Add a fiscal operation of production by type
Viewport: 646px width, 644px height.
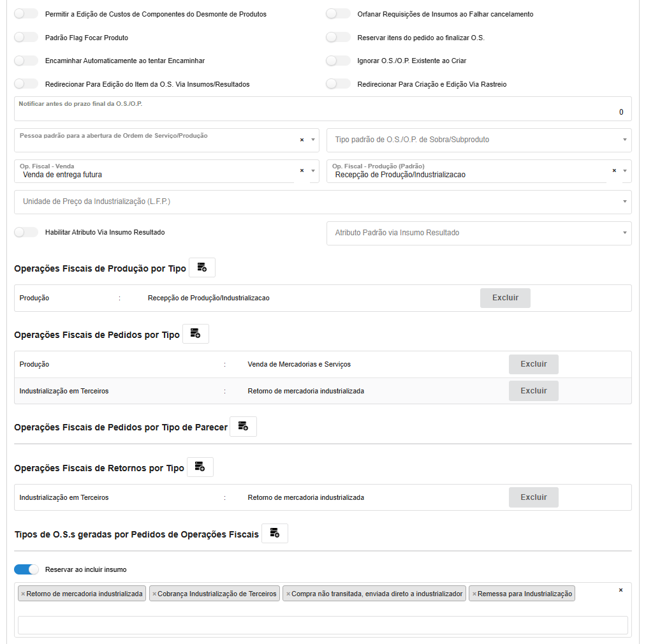point(202,268)
